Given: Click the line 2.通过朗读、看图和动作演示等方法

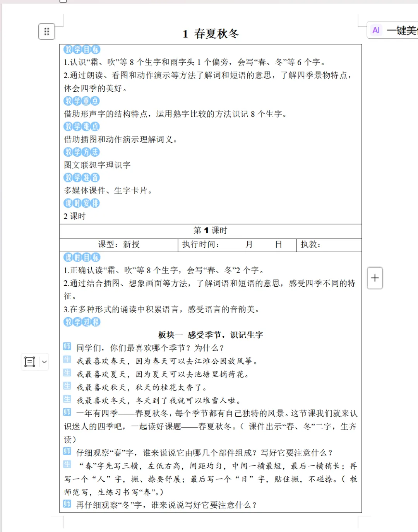Looking at the screenshot, I should (x=209, y=82).
